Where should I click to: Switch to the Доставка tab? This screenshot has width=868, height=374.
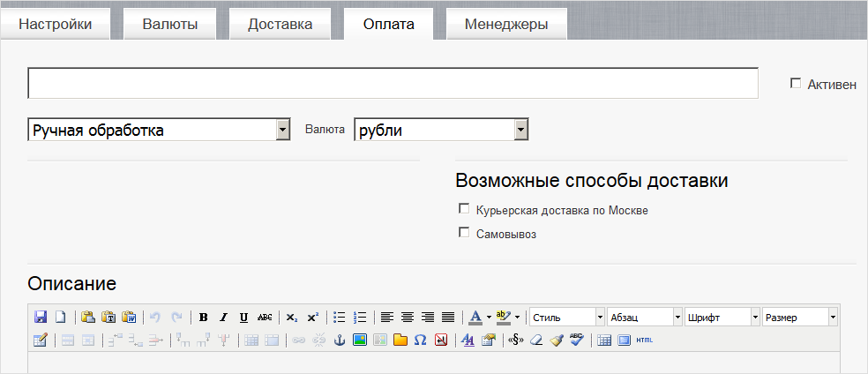pyautogui.click(x=280, y=24)
